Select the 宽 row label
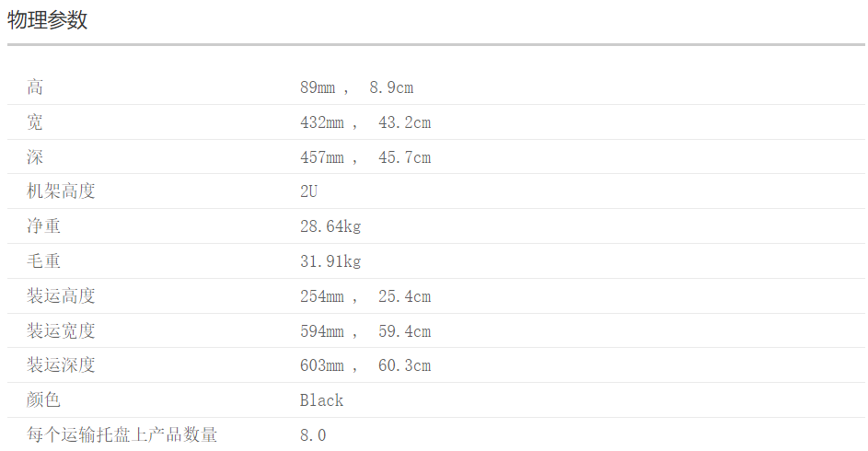This screenshot has height=451, width=868. (x=35, y=122)
